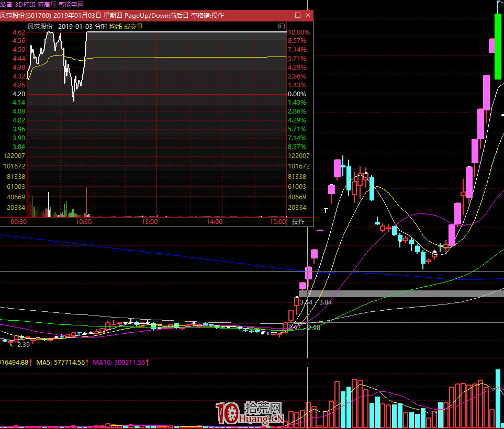Click the 10:30 time mark on the intraday axis
This screenshot has height=429, width=504.
[x=84, y=222]
